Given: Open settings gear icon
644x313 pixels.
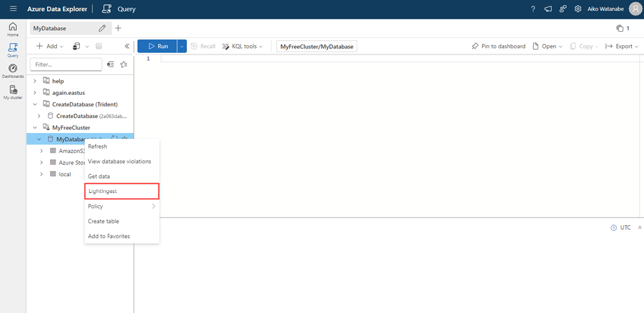Looking at the screenshot, I should point(578,9).
